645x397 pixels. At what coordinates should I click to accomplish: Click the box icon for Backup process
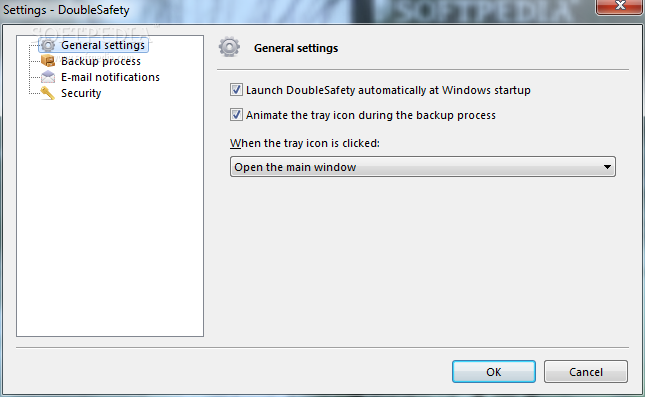[x=48, y=61]
